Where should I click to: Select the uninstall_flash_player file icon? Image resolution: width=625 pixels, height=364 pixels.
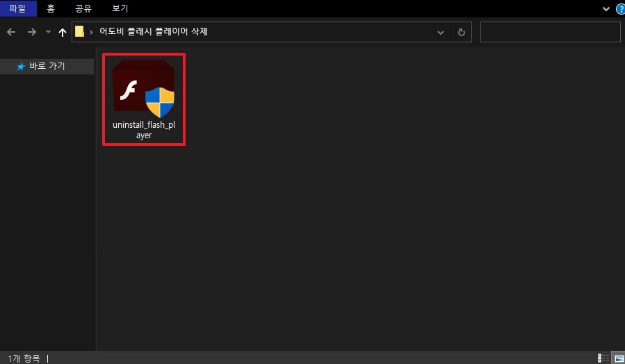[143, 88]
